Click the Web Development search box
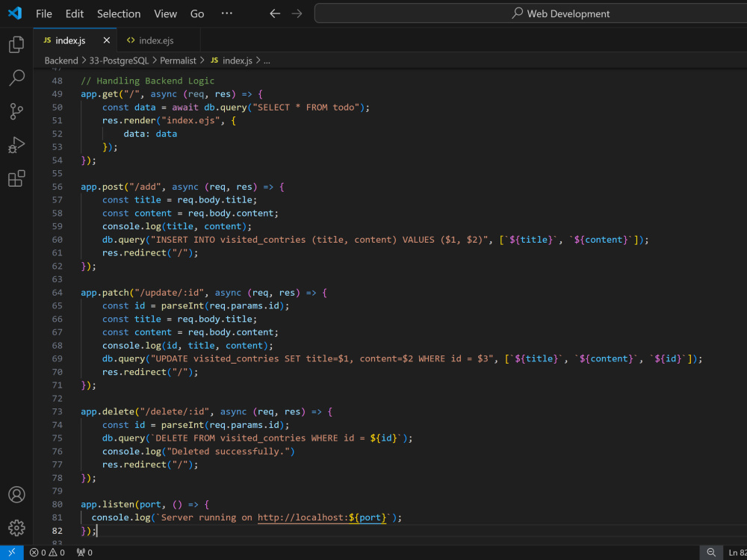 pyautogui.click(x=530, y=13)
